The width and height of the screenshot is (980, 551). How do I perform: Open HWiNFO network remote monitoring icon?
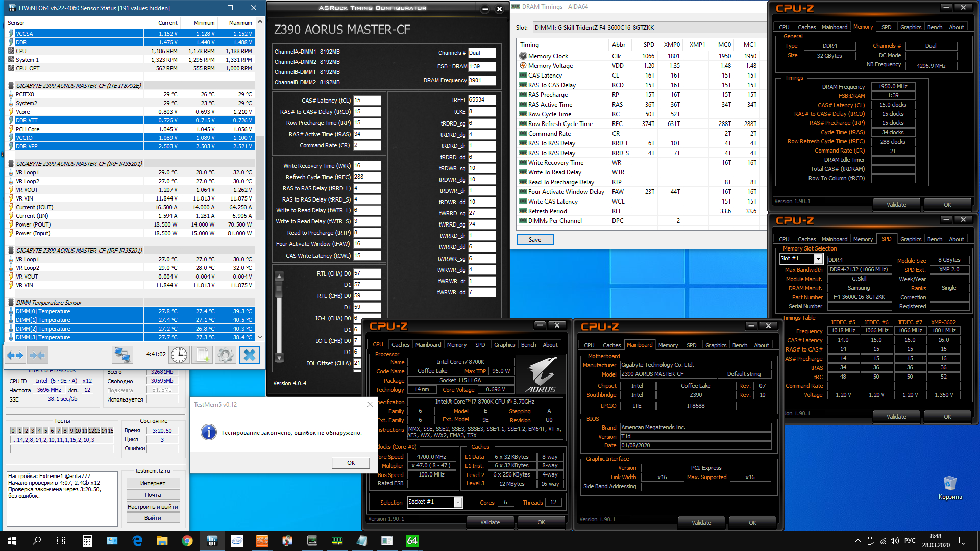(x=122, y=355)
